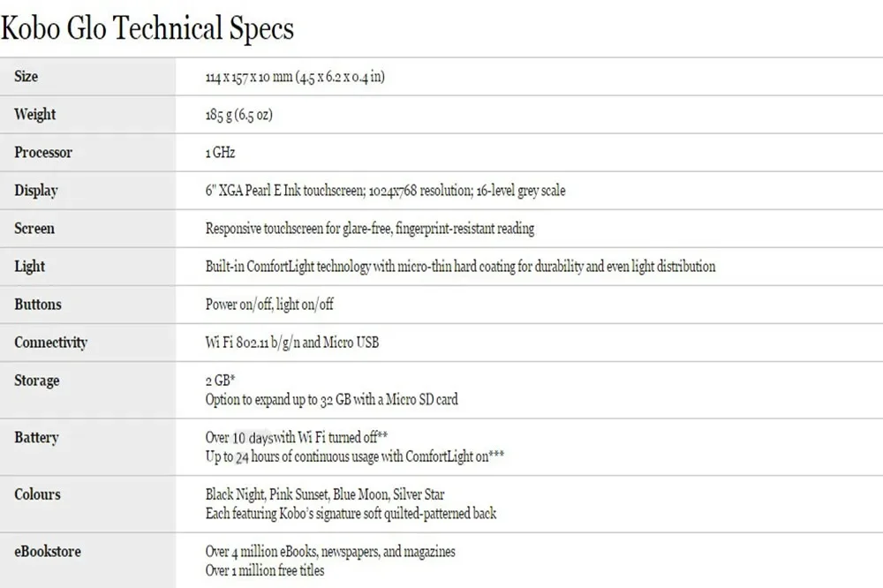
Task: Click the Display row label
Action: [36, 191]
